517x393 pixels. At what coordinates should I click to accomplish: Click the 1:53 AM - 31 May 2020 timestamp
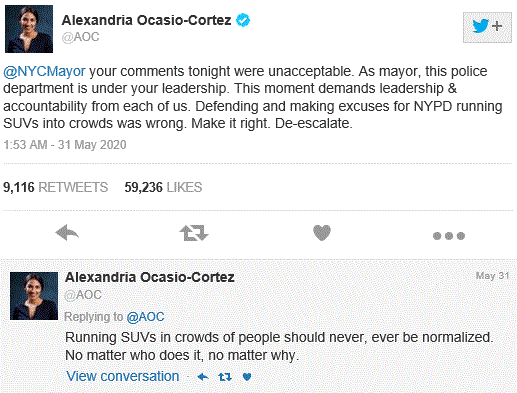pos(65,145)
